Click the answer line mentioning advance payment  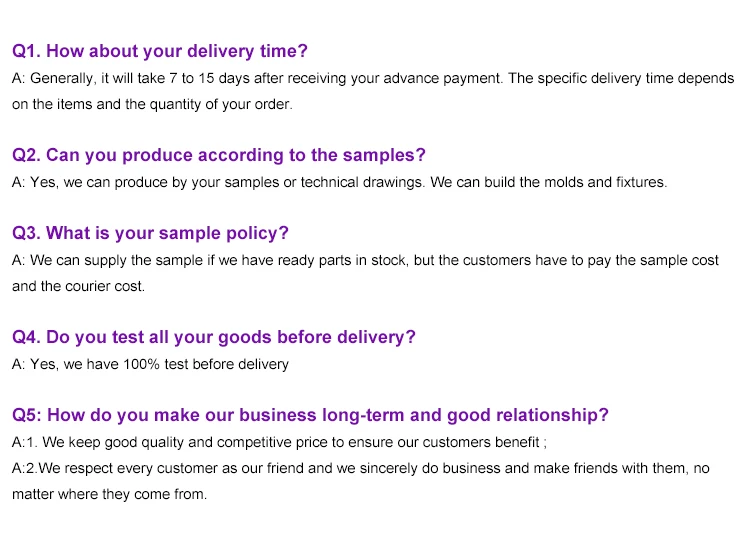click(372, 78)
